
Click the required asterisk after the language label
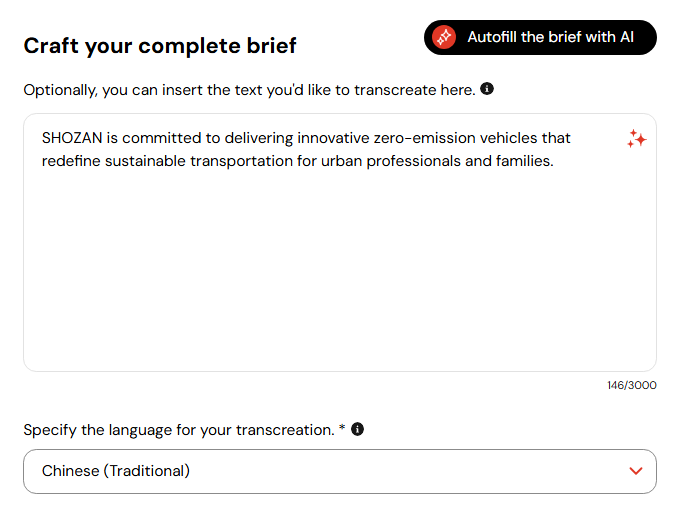(x=342, y=429)
